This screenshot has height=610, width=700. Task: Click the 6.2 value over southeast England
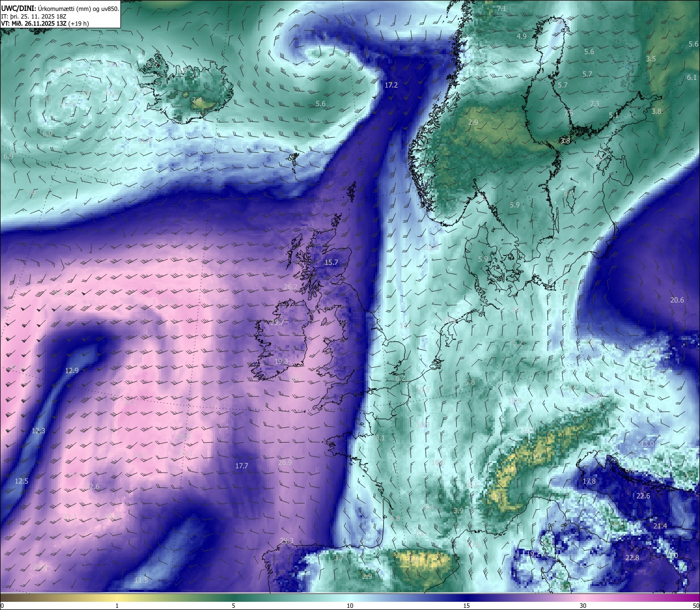coord(400,378)
